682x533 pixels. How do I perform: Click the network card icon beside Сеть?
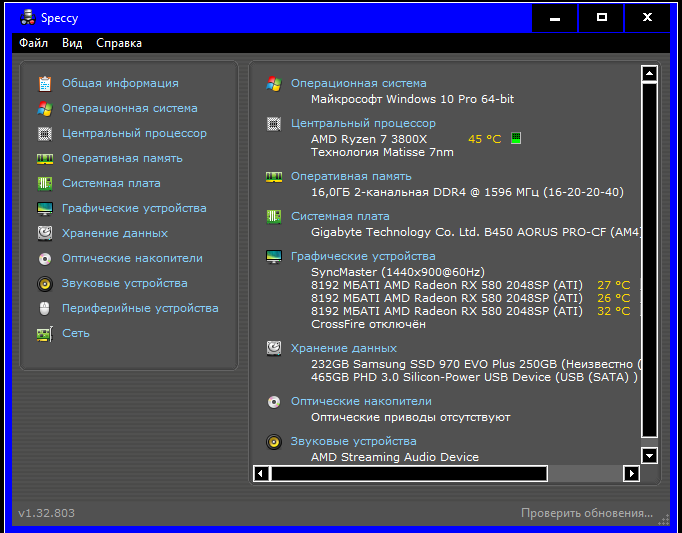pos(45,334)
